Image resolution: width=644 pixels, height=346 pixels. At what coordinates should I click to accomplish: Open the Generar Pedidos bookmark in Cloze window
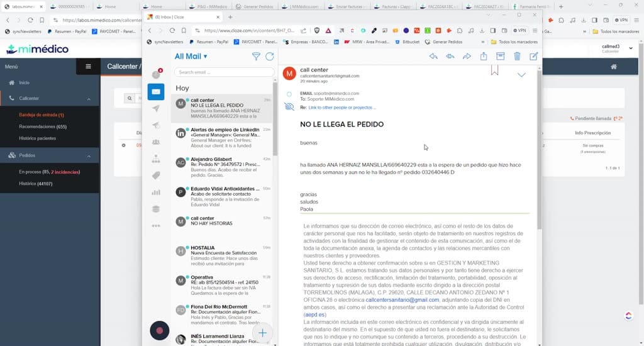(x=443, y=42)
